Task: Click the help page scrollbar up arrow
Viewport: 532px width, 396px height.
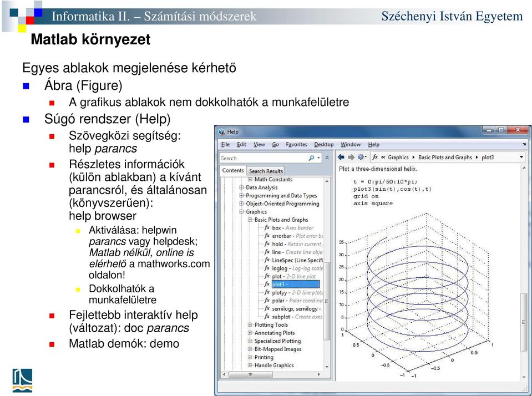Action: (x=524, y=168)
